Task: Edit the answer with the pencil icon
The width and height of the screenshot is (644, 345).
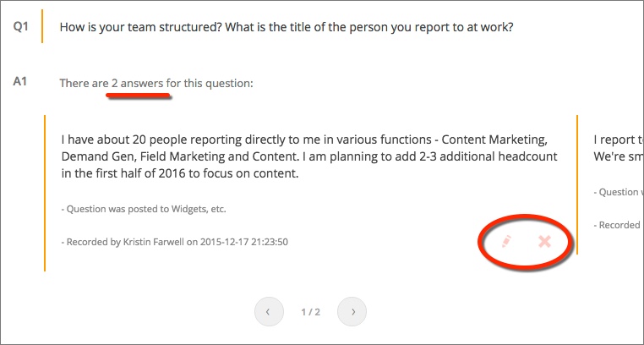Action: (x=506, y=242)
